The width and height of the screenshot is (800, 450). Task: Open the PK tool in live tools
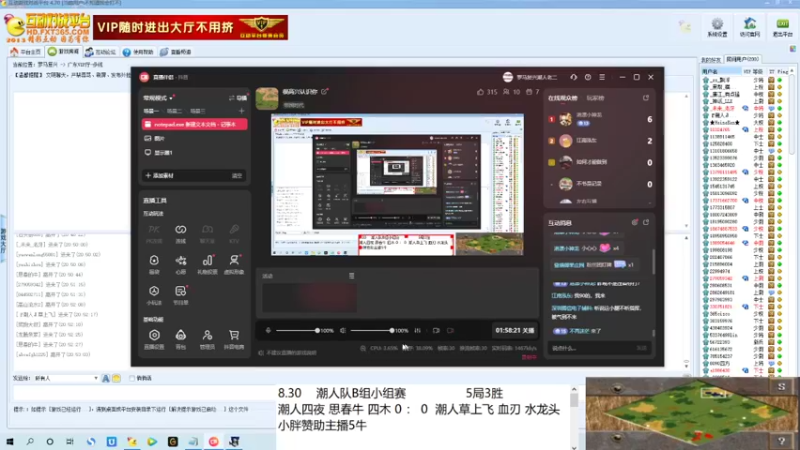coord(154,233)
